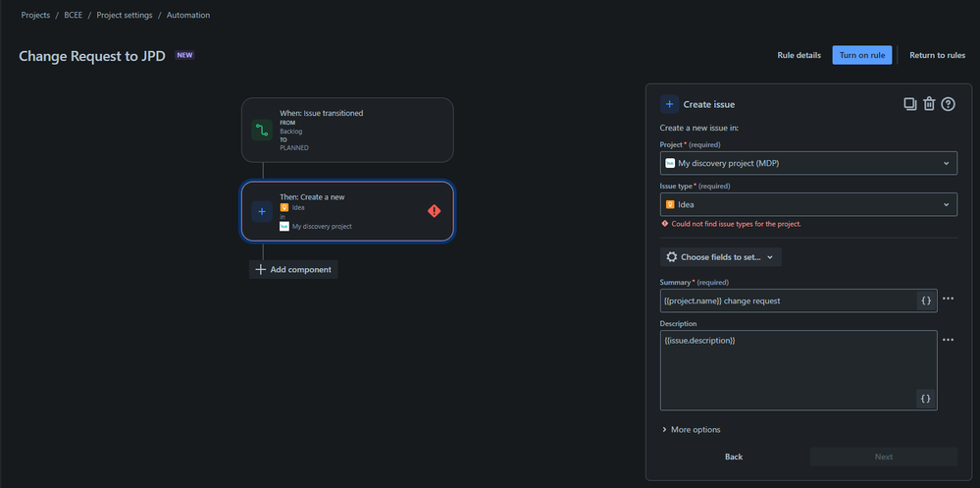Open Choose fields to set dropdown
The height and width of the screenshot is (488, 980).
[x=721, y=257]
